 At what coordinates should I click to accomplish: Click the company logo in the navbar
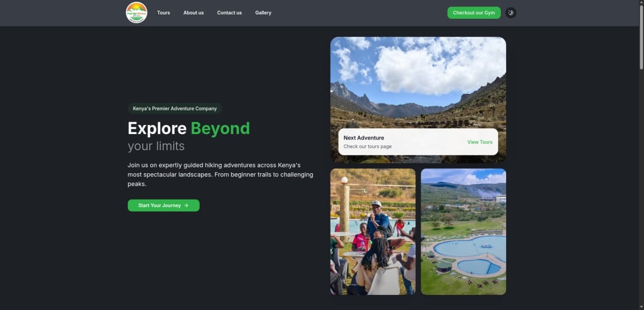coord(136,13)
